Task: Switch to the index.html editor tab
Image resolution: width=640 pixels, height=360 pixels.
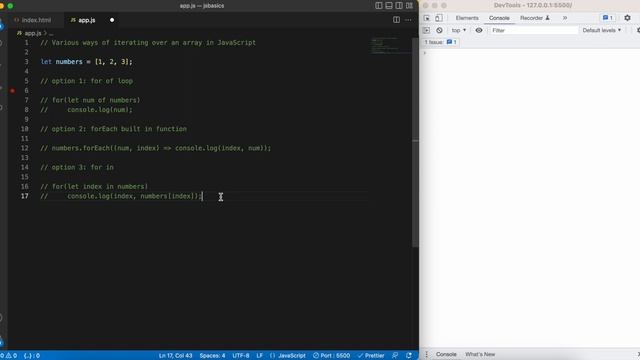Action: [x=36, y=20]
